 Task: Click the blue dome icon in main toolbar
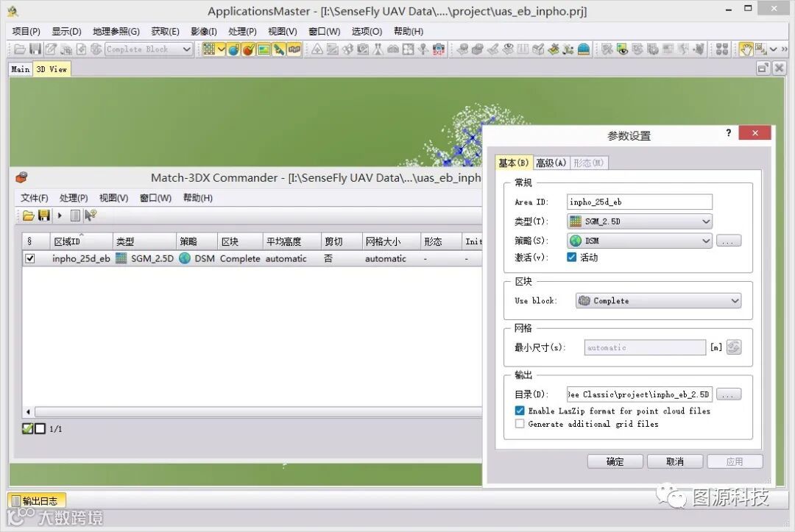tap(584, 49)
